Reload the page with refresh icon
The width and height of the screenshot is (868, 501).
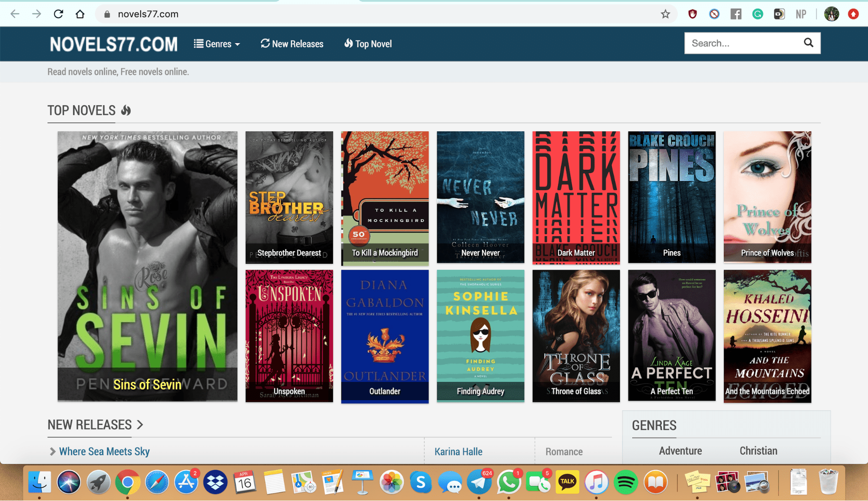tap(58, 14)
